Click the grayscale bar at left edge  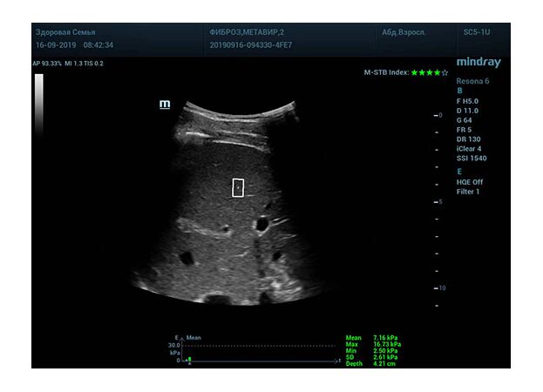39,105
